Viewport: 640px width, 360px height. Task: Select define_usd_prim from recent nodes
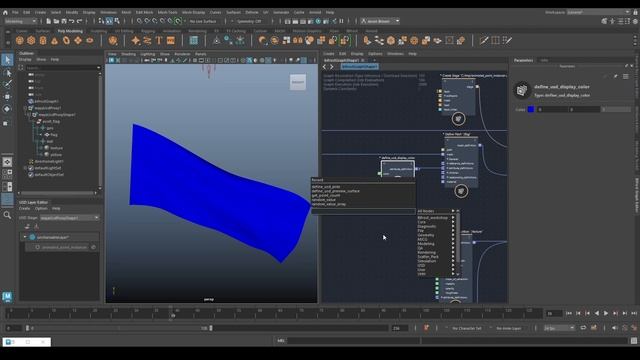click(326, 187)
